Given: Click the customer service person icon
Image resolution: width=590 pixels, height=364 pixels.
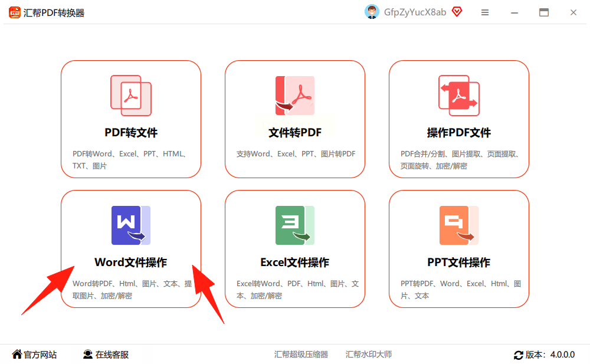Looking at the screenshot, I should (x=88, y=354).
